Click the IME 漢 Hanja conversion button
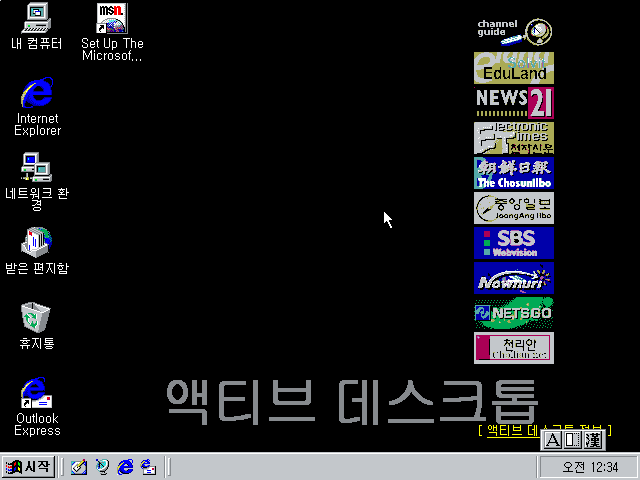Image resolution: width=640 pixels, height=480 pixels. pyautogui.click(x=593, y=440)
